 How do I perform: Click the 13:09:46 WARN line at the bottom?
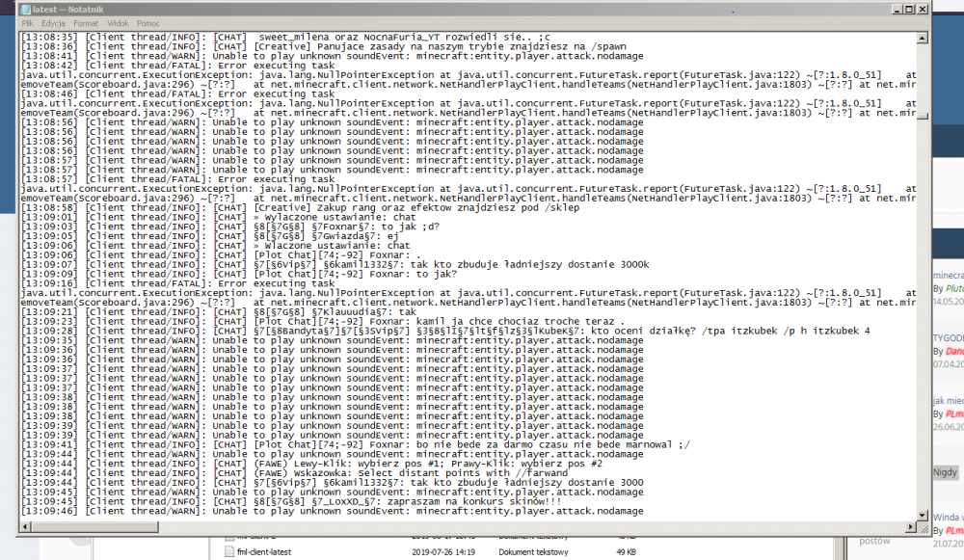pyautogui.click(x=332, y=511)
